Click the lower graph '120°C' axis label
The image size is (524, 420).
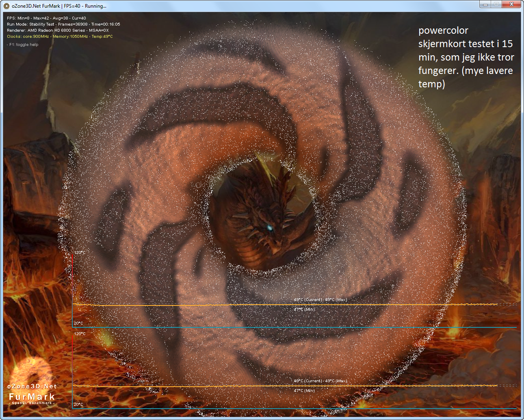click(x=80, y=334)
